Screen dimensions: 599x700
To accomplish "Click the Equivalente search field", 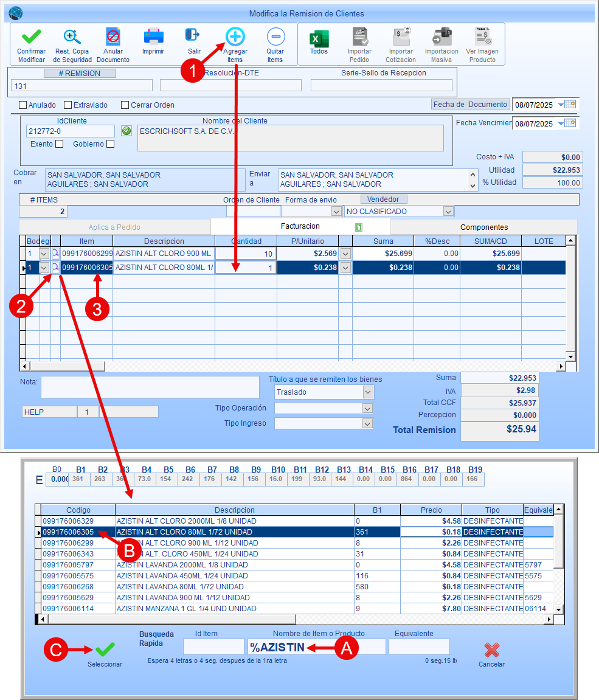I will click(419, 647).
